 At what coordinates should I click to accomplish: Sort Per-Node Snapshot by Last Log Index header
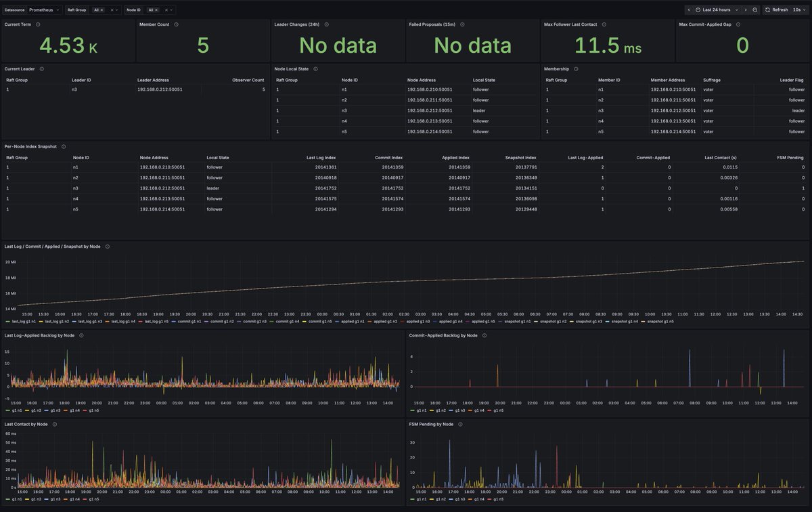321,158
